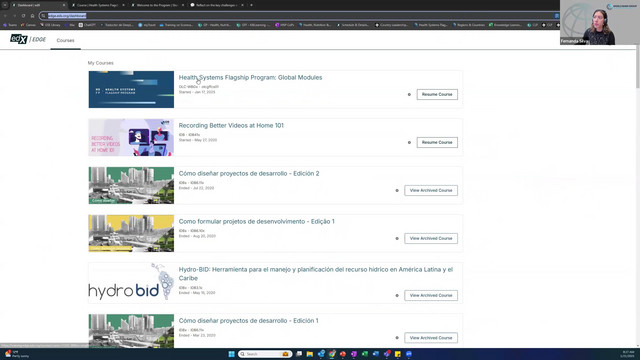Viewport: 640px width, 360px height.
Task: Open settings gear for Recording Better Videos course
Action: tap(409, 142)
